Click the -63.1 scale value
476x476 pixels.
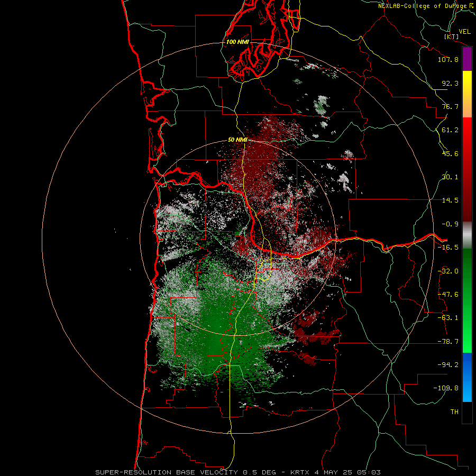click(448, 318)
